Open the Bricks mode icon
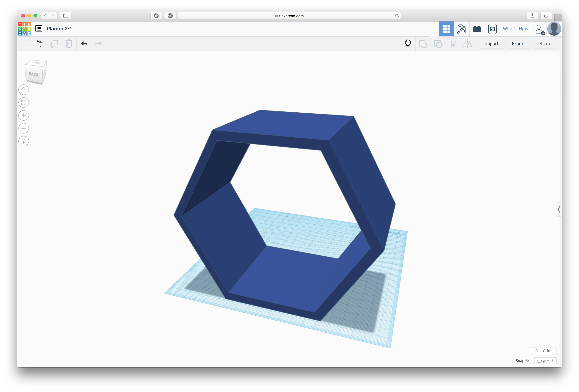 coord(477,29)
